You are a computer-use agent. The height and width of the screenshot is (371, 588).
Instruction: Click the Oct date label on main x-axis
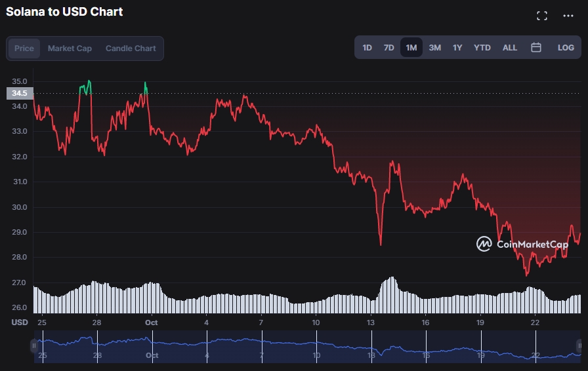tap(152, 322)
